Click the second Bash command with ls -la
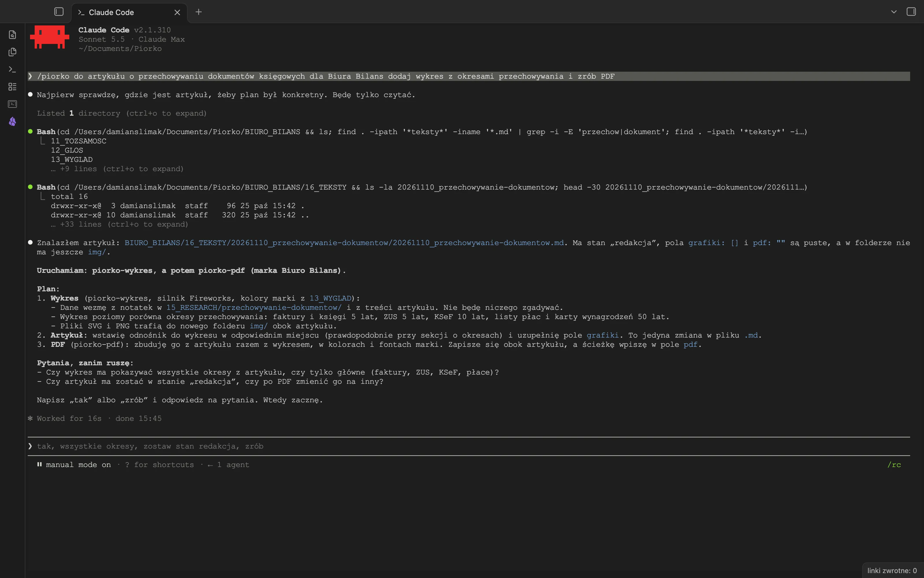 tap(422, 187)
